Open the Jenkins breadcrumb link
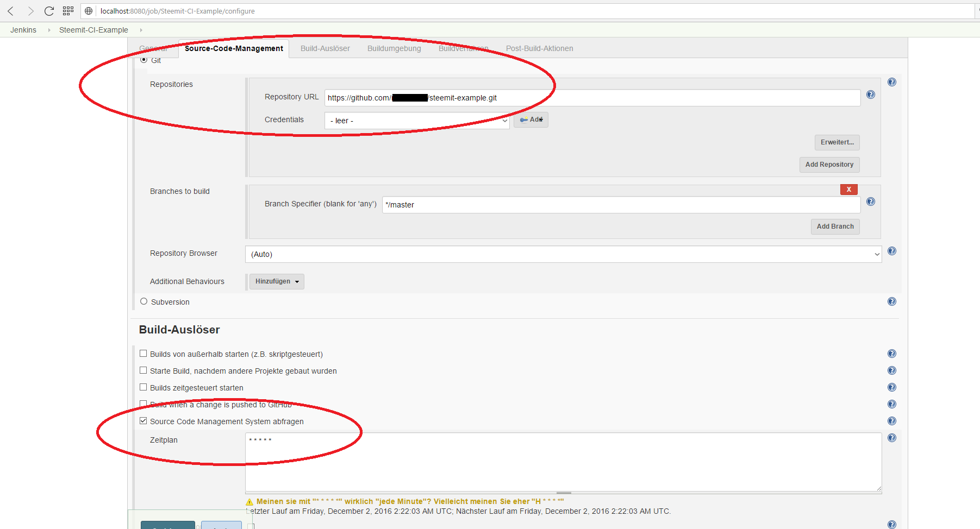The image size is (980, 529). coord(23,30)
